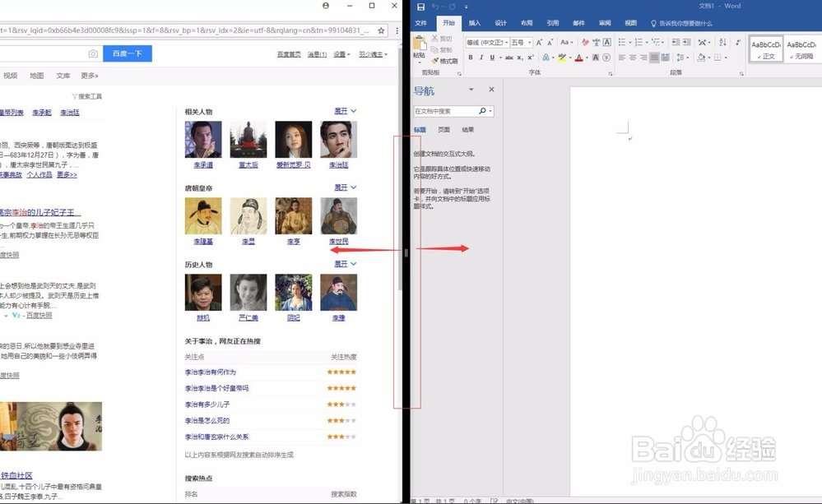
Task: Apply distributed alignment
Action: pyautogui.click(x=666, y=58)
